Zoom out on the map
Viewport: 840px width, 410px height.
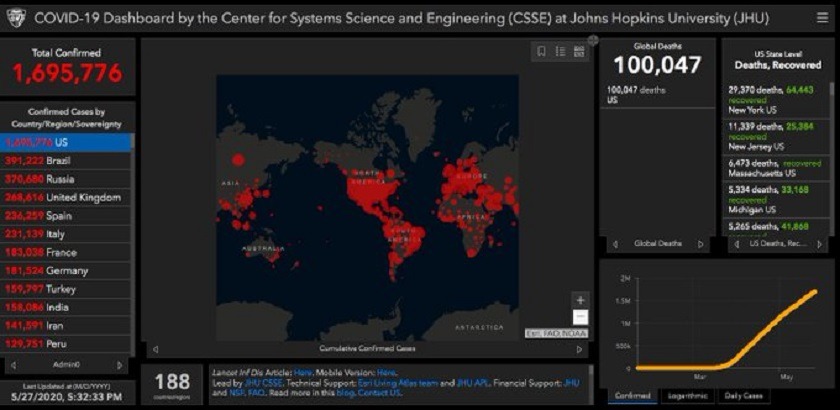click(580, 317)
